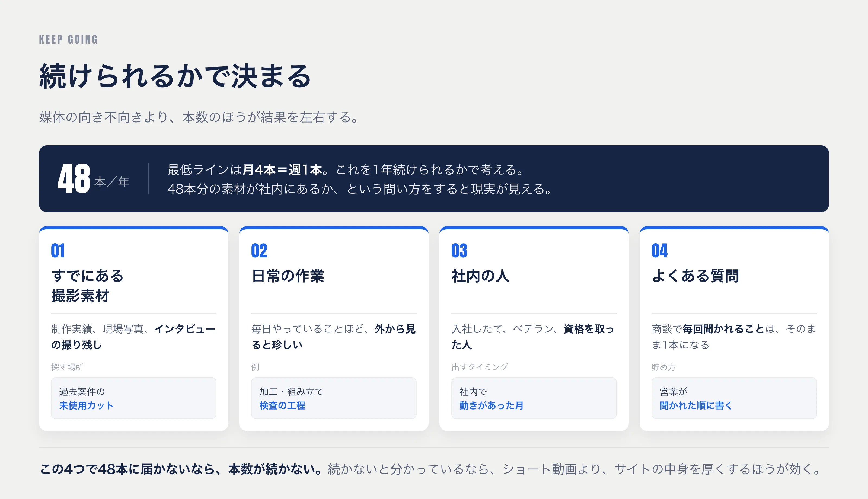Click the label 探す場所
Viewport: 868px width, 499px height.
point(67,367)
